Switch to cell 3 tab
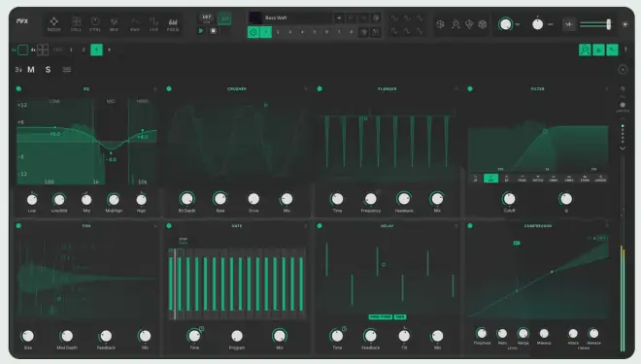 pyautogui.click(x=96, y=50)
